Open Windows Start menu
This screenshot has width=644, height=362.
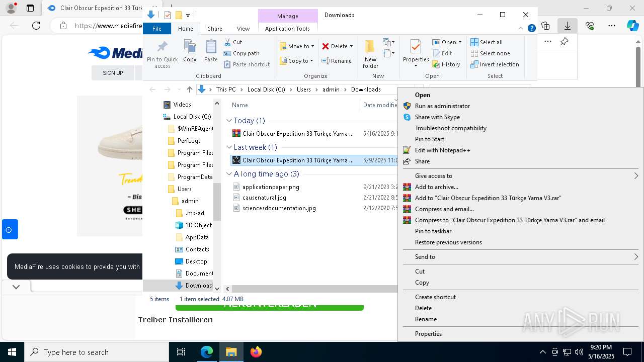(12, 352)
